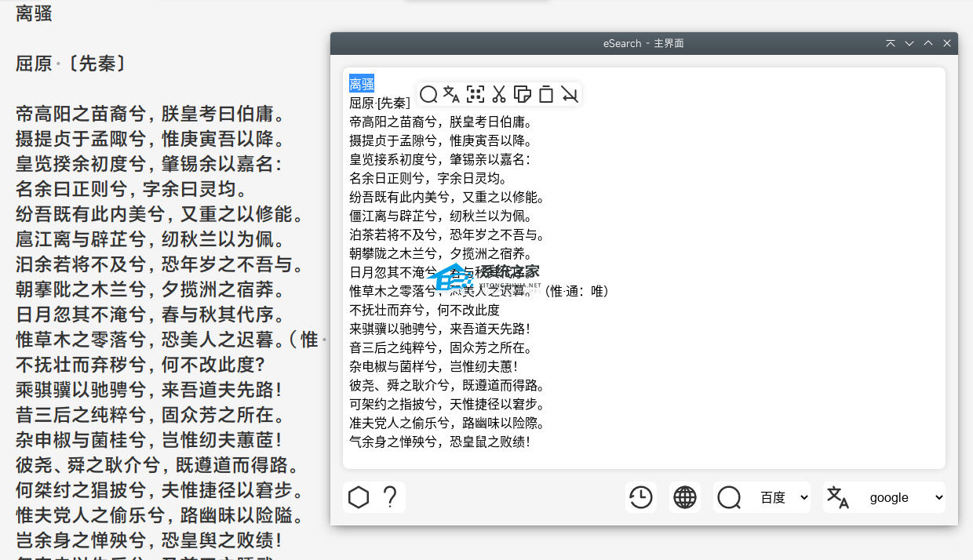Open the history clock icon
Image resolution: width=973 pixels, height=560 pixels.
click(x=641, y=497)
